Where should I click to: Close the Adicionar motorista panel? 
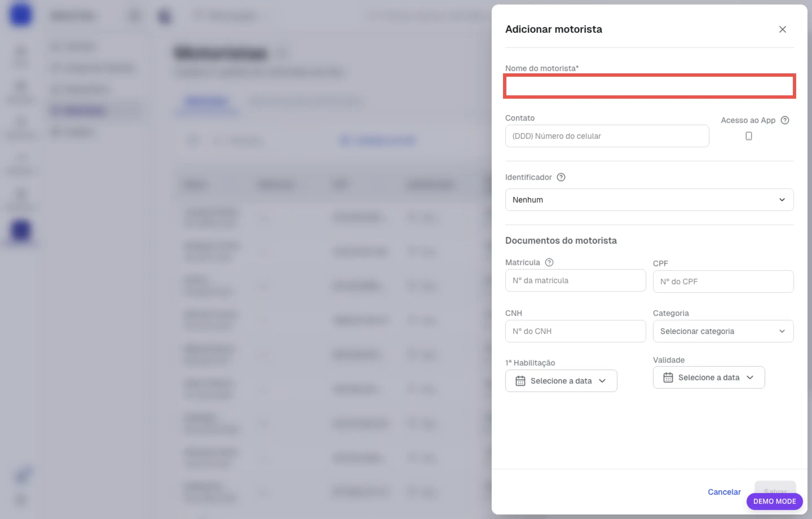782,29
